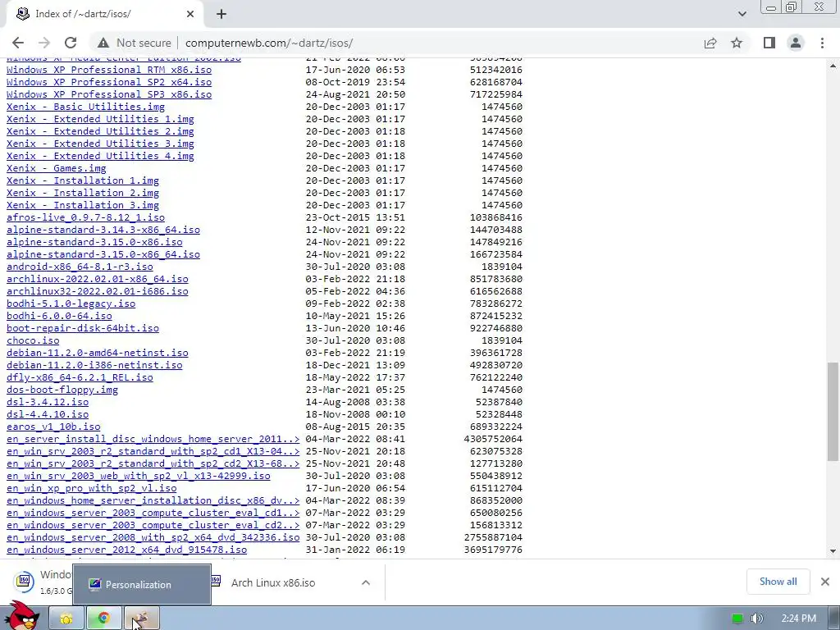Switch to Chrome in the taskbar
840x630 pixels.
pos(103,619)
